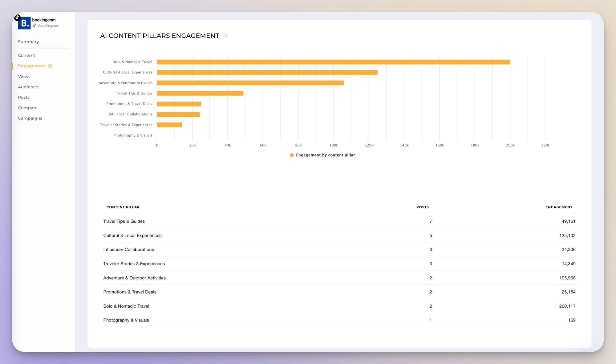Select the Solo & Nomadic Travel table row
The width and height of the screenshot is (616, 364).
339,306
